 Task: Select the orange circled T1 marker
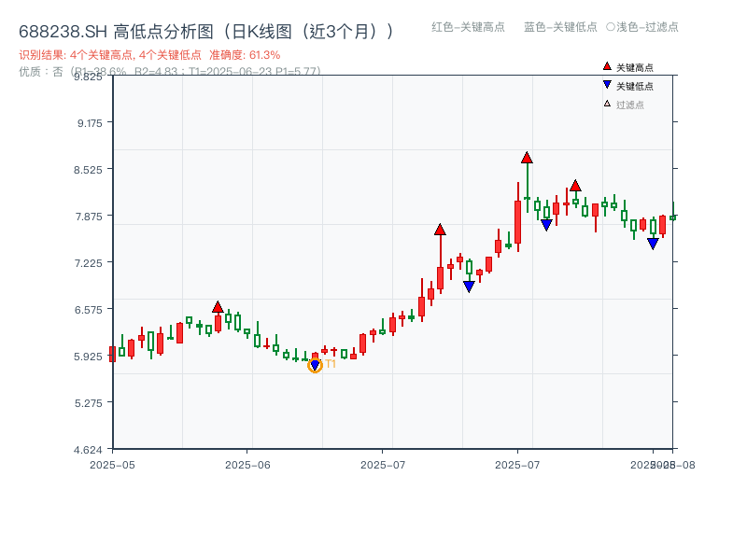[x=315, y=364]
